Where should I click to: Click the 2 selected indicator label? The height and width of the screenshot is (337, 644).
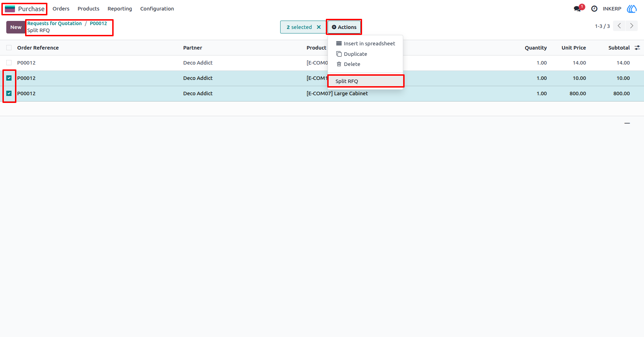point(299,27)
